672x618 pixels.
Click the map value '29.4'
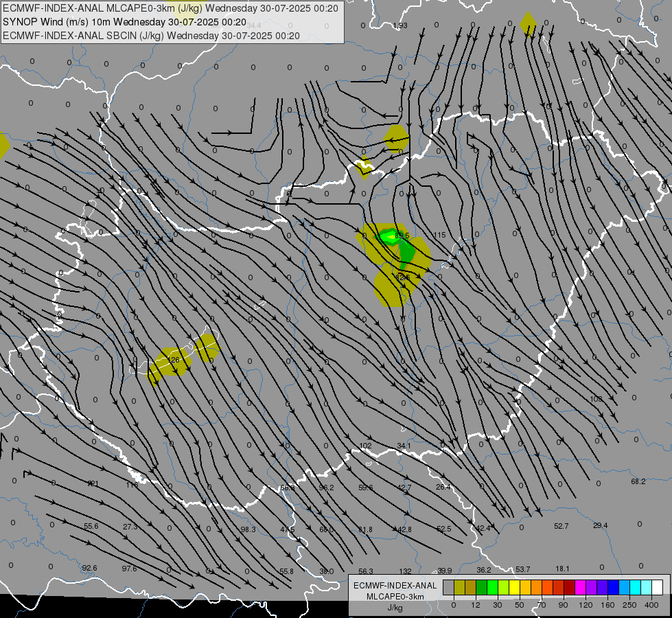point(600,525)
